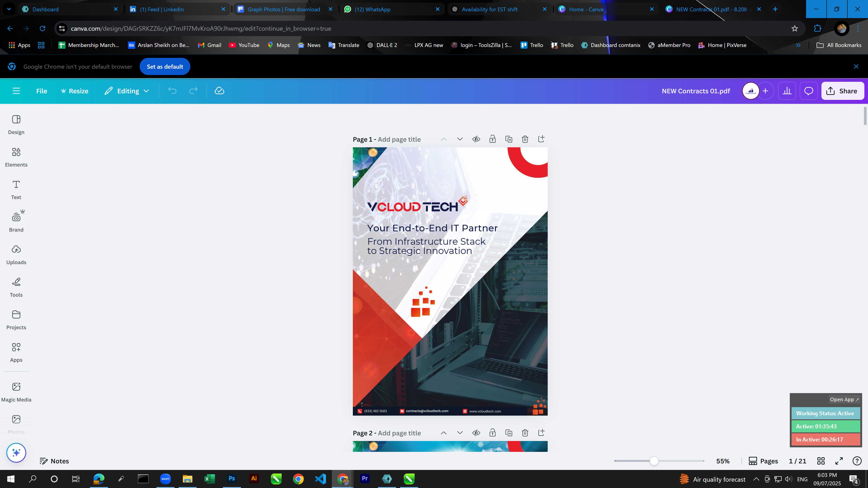
Task: Open the Gmail bookmark
Action: [x=209, y=45]
